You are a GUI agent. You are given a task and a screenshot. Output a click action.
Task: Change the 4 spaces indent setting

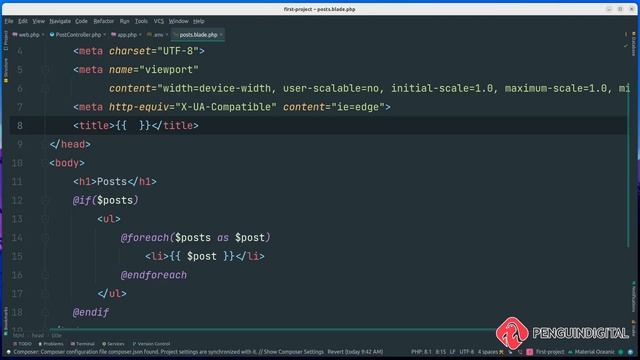(x=488, y=352)
